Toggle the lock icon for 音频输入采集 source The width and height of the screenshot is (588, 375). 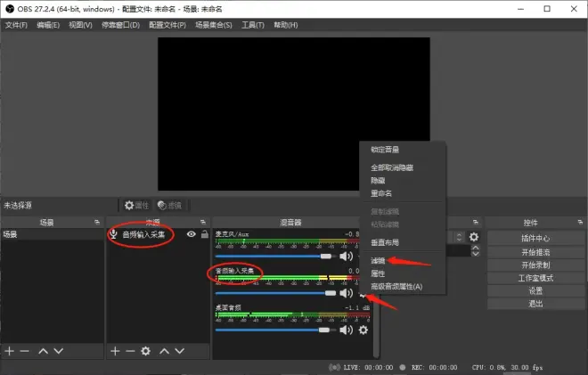tap(205, 234)
